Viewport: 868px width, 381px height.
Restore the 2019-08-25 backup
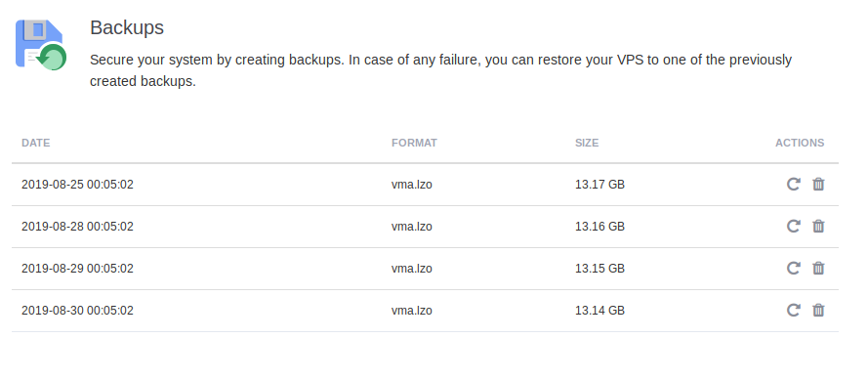[x=793, y=184]
